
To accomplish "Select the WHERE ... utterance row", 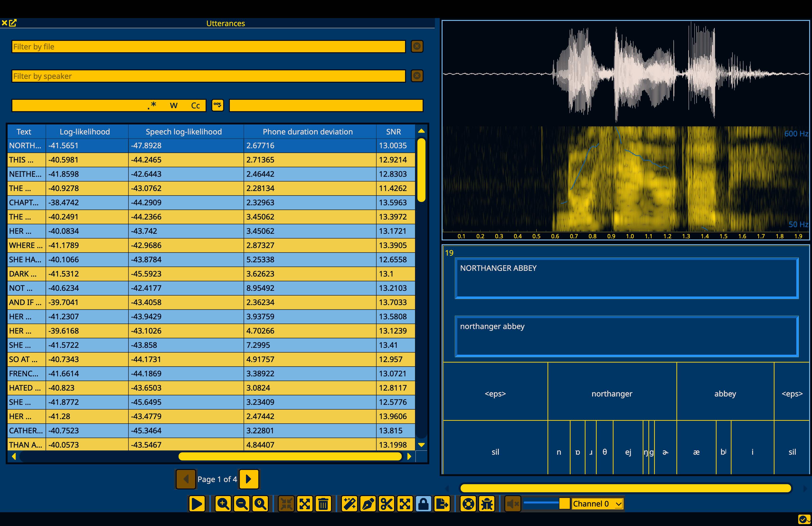I will (211, 245).
